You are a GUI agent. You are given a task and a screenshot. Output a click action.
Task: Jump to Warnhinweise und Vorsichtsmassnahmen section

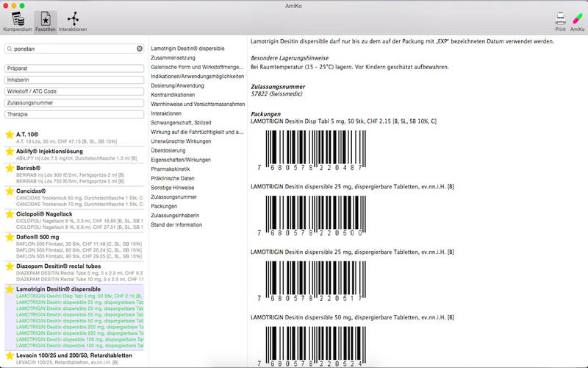pos(198,104)
